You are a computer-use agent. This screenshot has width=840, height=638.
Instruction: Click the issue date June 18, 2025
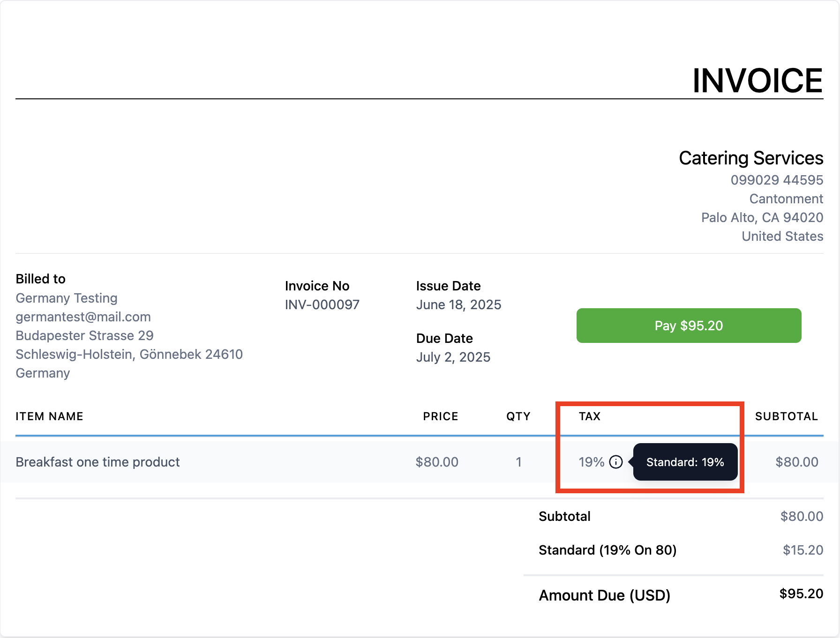click(x=459, y=305)
